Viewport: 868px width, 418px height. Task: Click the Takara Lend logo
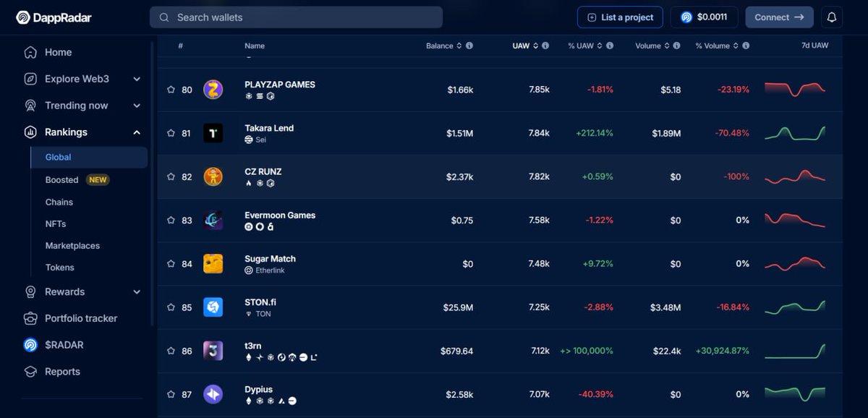(213, 133)
